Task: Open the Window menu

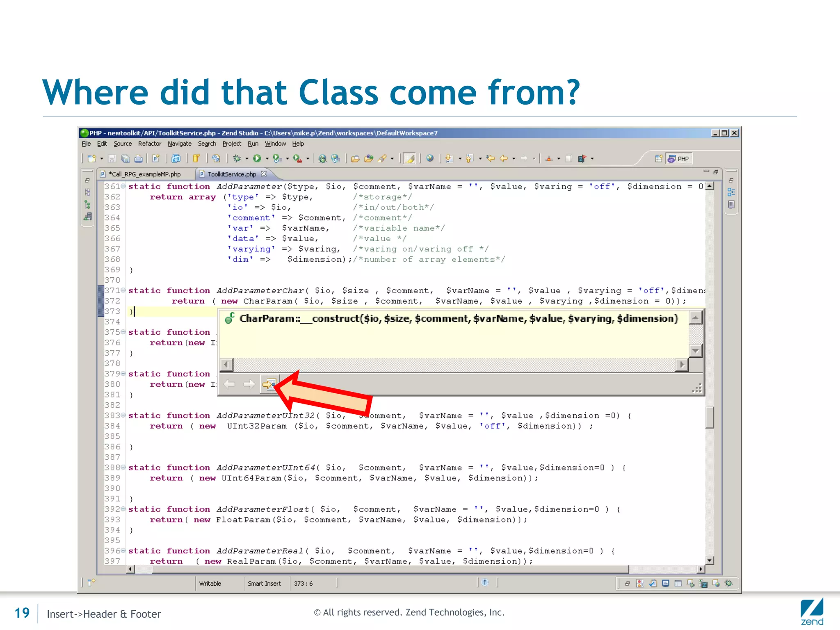Action: coord(275,144)
